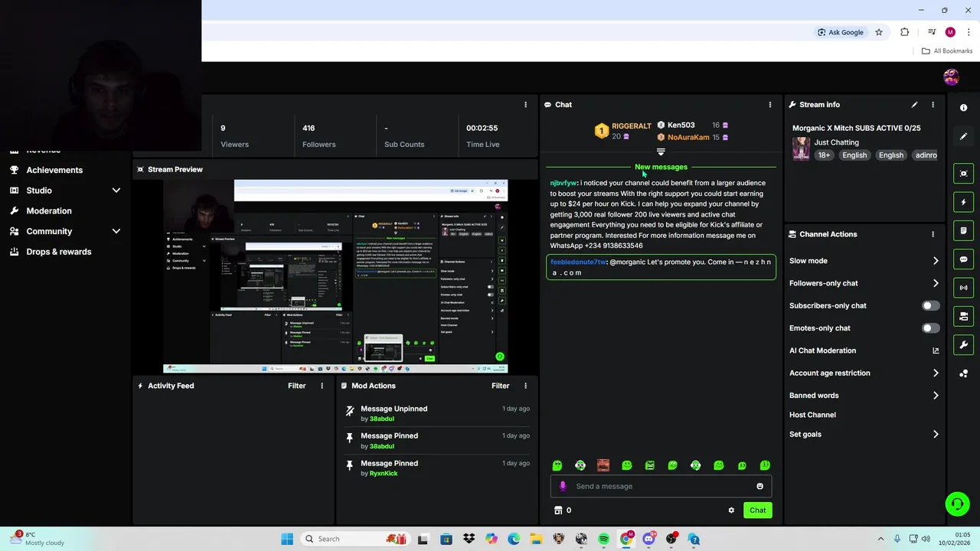Click the Just Chatting category thumbnail

tap(801, 148)
